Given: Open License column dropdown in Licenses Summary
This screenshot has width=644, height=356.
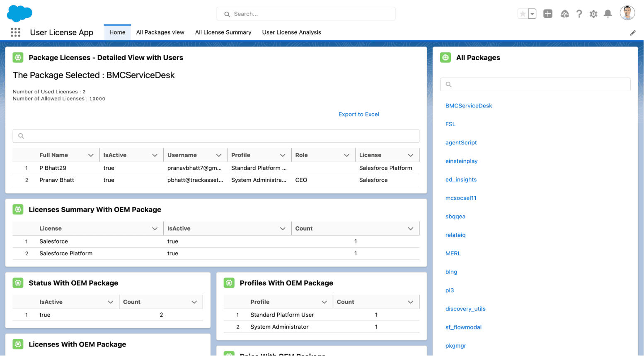Looking at the screenshot, I should (x=155, y=229).
